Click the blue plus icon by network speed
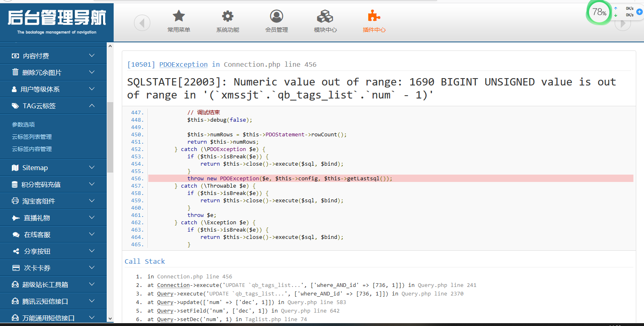Viewport: 644px width, 326px height. click(640, 12)
